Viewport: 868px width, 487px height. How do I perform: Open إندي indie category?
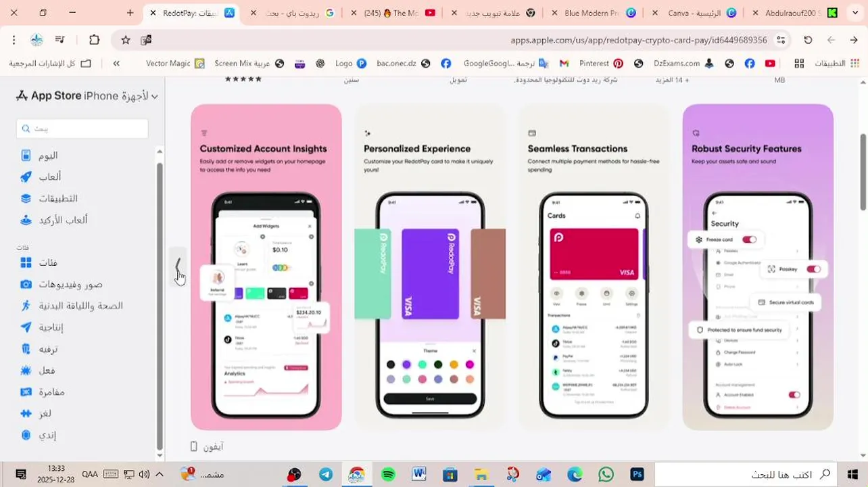38,435
